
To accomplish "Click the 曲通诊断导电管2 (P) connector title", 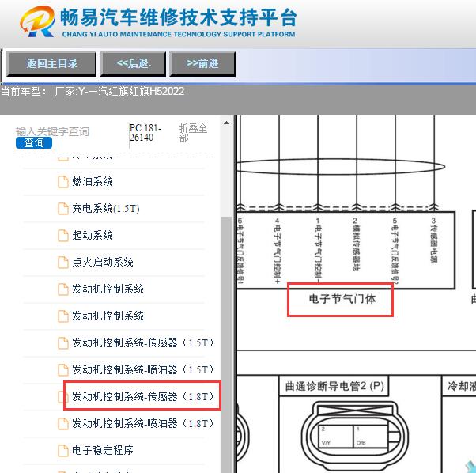I will tap(334, 386).
